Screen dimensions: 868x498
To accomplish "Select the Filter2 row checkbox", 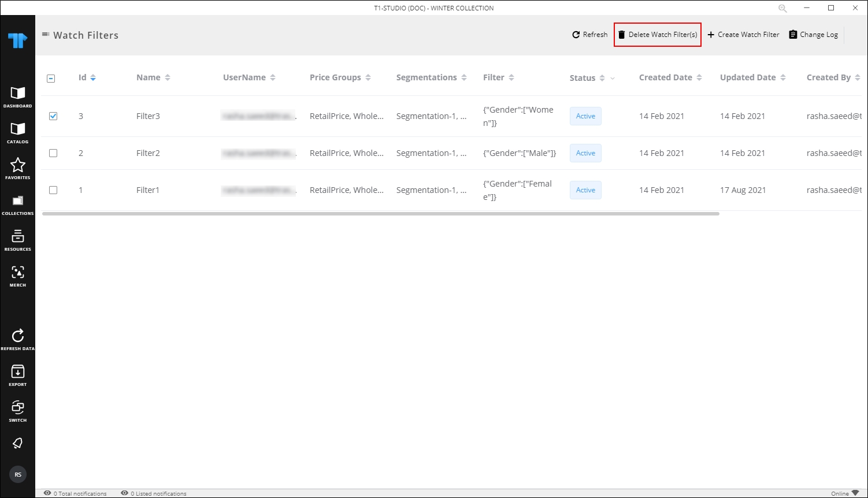I will (53, 153).
